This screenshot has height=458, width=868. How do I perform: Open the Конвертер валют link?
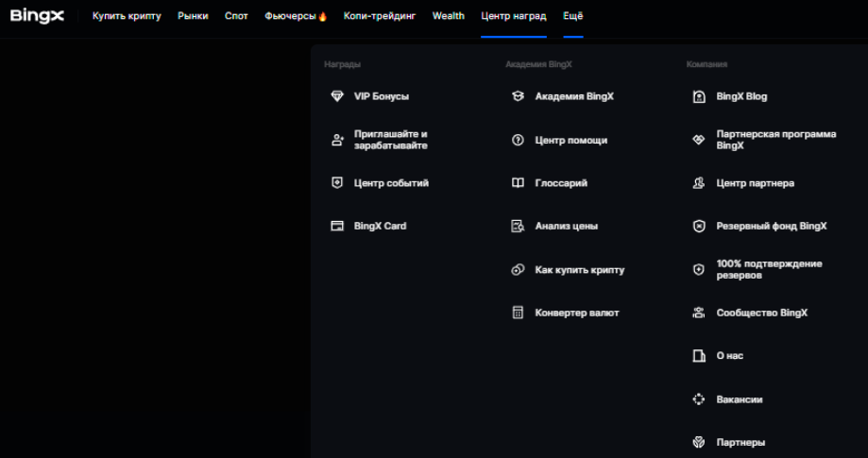tap(577, 313)
